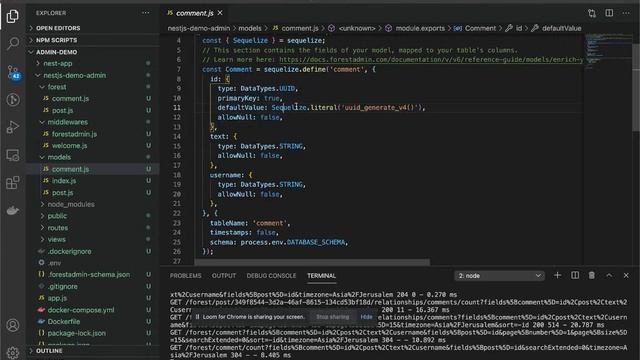Viewport: 640px width, 360px height.
Task: Open Explorer more actions ellipsis
Action: 146,13
